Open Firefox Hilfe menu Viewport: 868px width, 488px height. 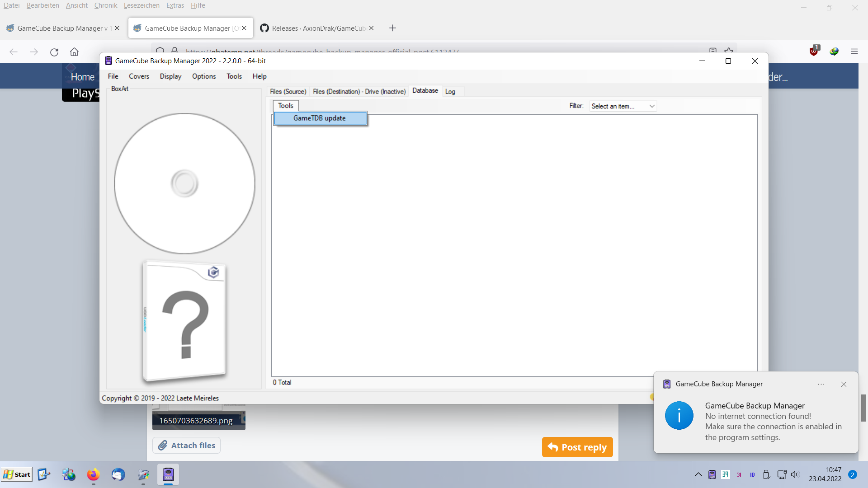click(198, 5)
